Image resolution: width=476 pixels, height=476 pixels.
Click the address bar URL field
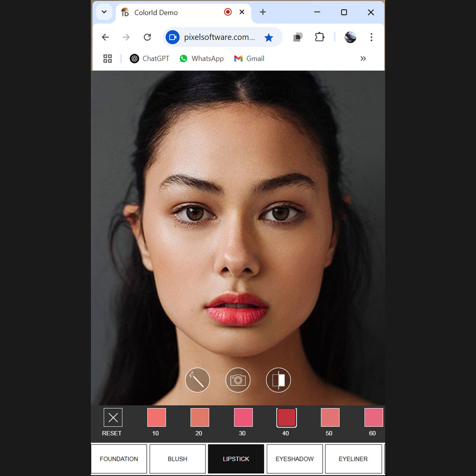pos(219,37)
